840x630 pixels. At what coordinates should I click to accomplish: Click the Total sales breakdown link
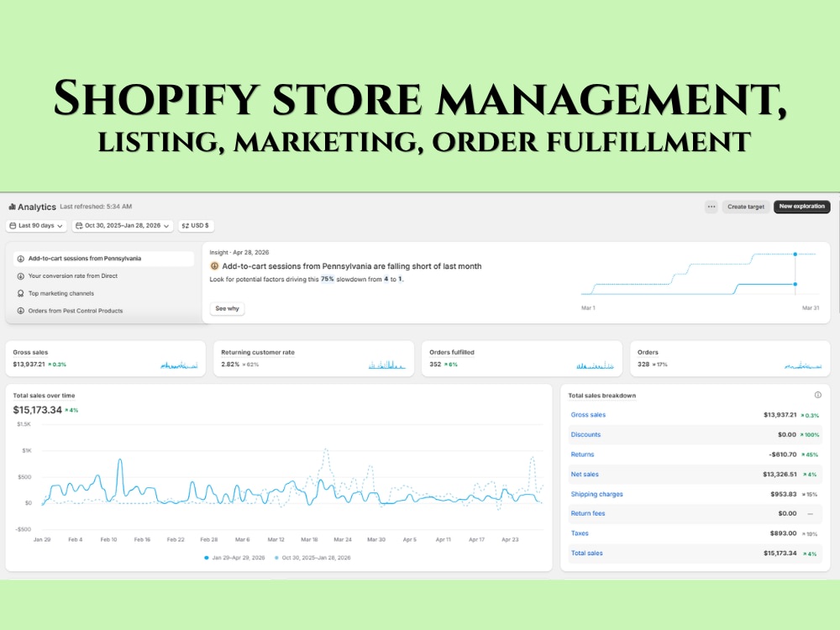586,553
